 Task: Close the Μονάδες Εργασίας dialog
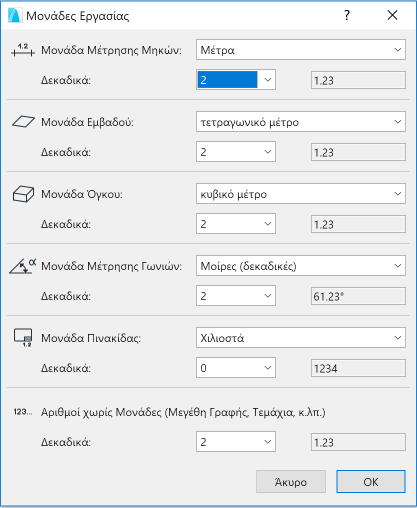coord(392,15)
